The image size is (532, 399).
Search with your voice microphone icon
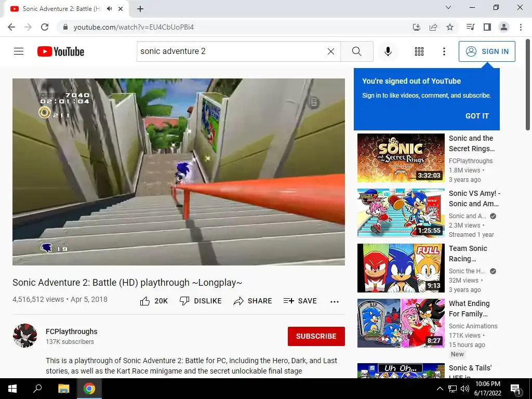[388, 51]
